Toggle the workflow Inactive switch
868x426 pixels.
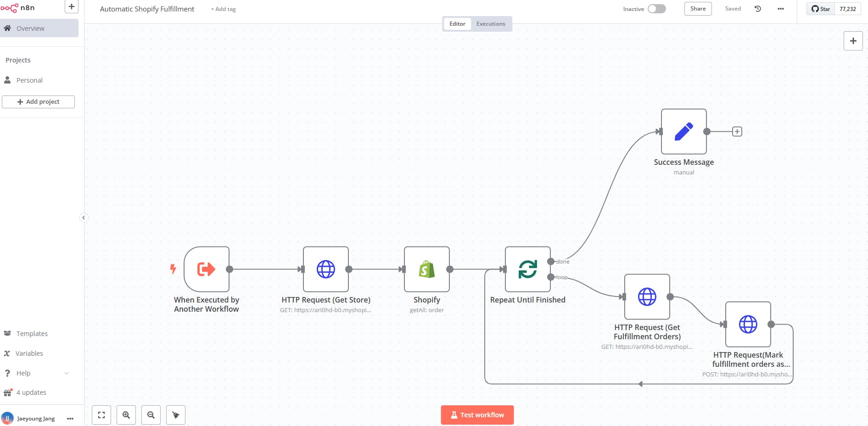657,9
